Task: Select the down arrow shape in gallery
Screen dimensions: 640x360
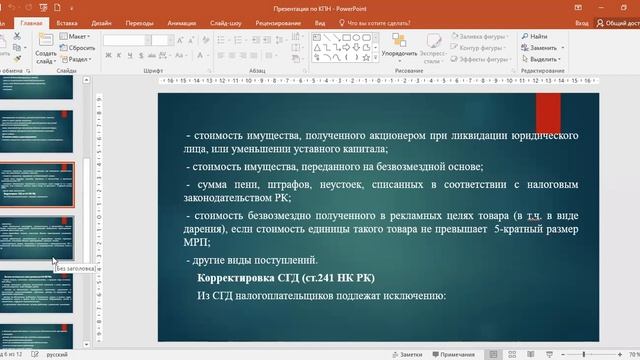Action: point(356,48)
